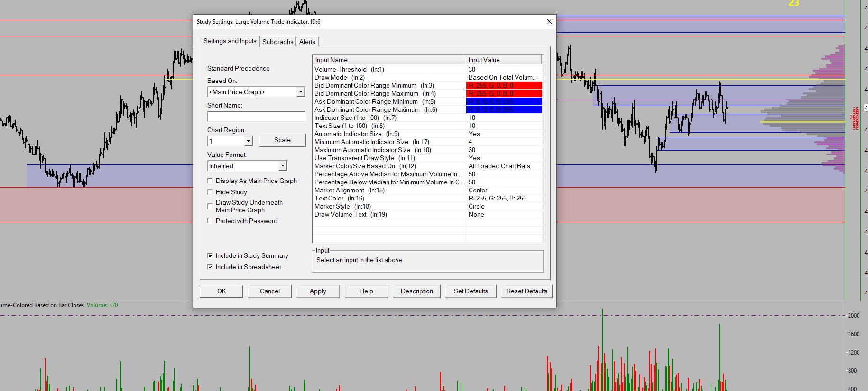
Task: Enable Display As Main Price Graph
Action: click(210, 181)
